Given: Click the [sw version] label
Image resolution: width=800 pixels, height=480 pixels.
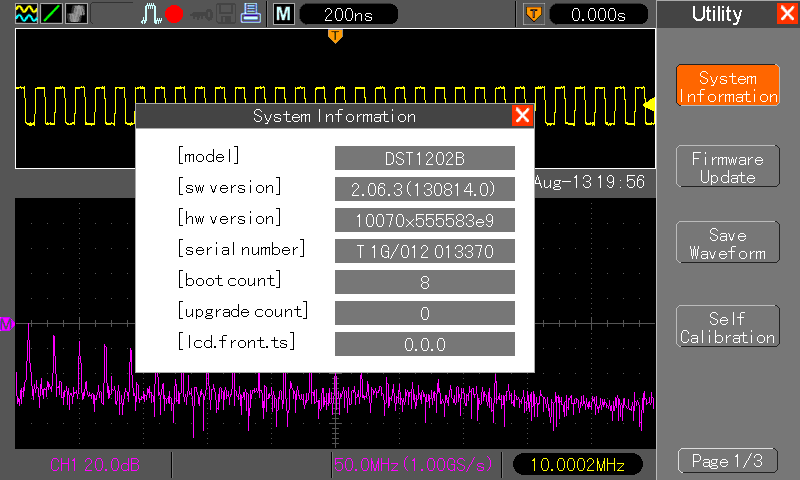Looking at the screenshot, I should click(x=229, y=187).
